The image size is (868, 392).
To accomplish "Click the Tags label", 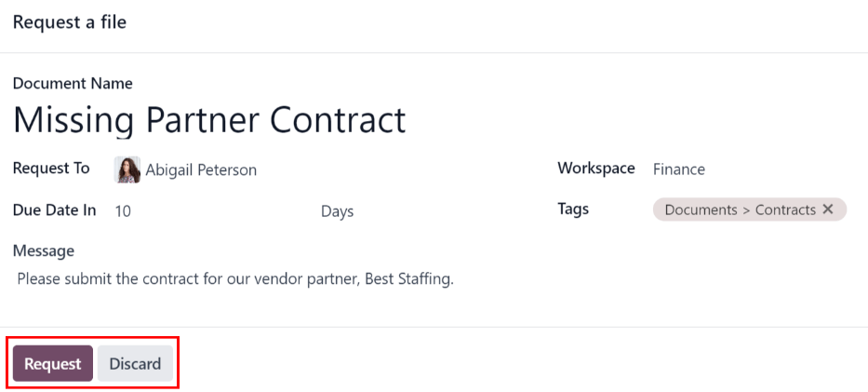I will pyautogui.click(x=573, y=210).
